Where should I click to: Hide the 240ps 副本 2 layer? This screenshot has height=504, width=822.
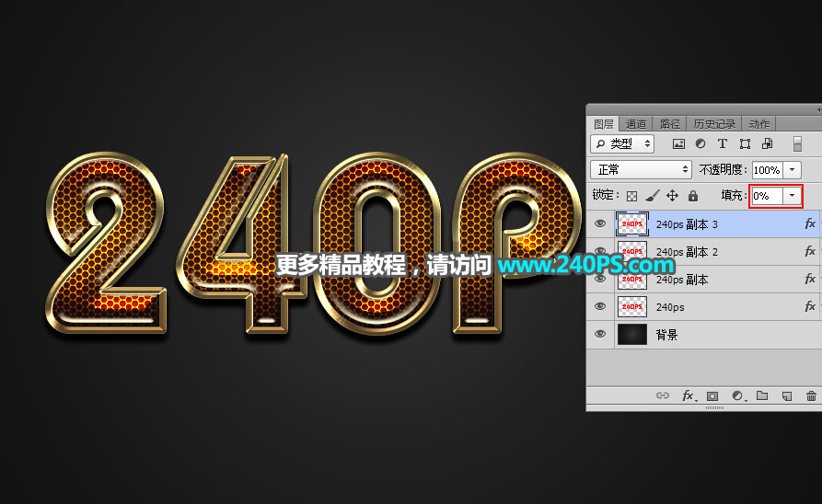(x=600, y=250)
